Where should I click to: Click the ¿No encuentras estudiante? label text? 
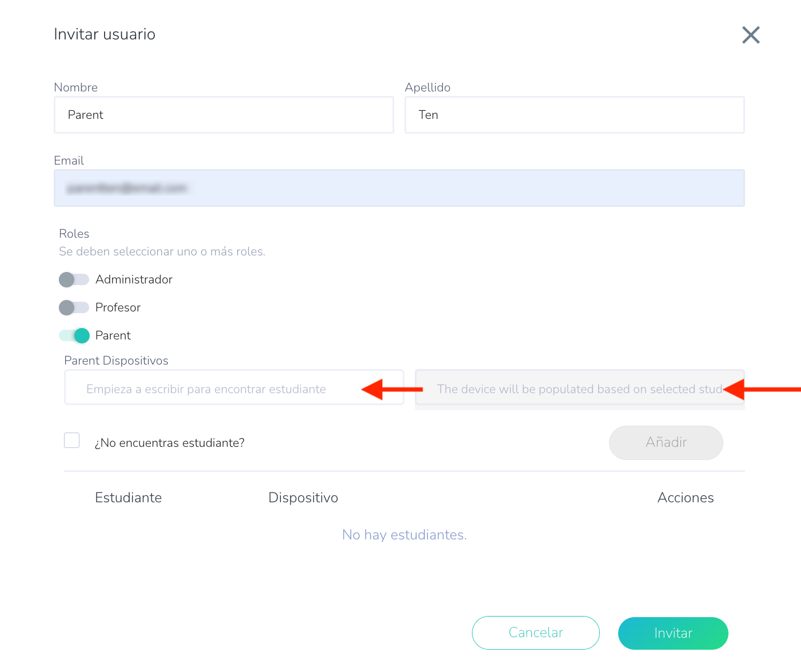pos(170,443)
